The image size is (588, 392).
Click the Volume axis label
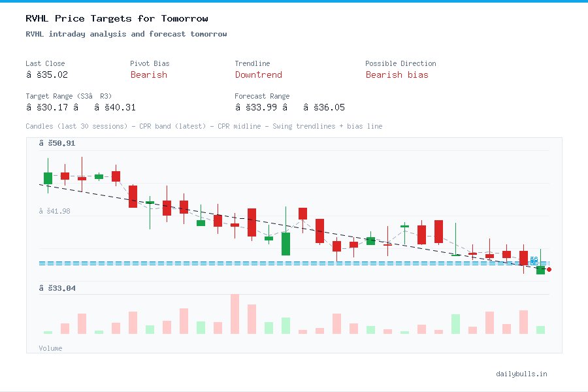50,348
